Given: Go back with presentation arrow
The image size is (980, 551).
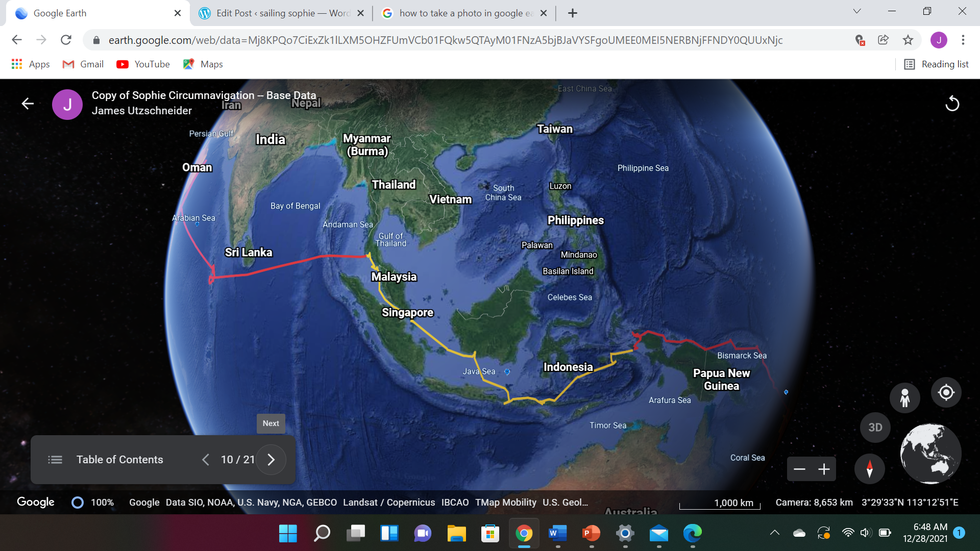Looking at the screenshot, I should [28, 104].
